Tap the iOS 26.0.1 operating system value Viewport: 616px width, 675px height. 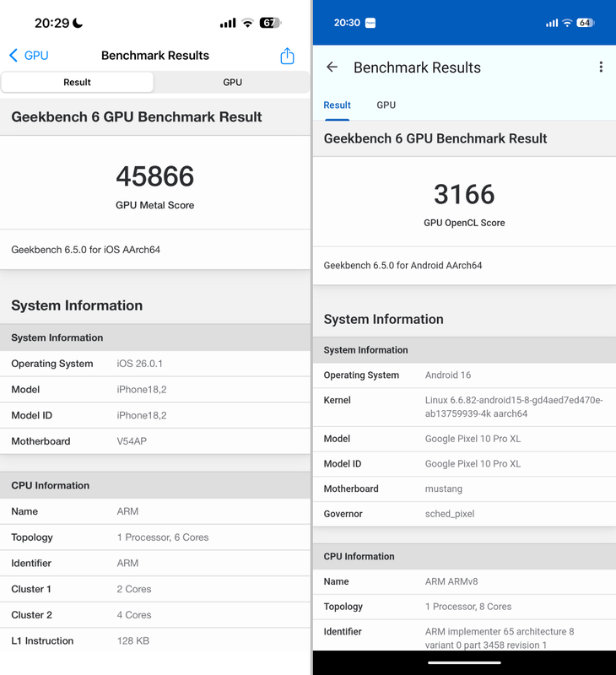(139, 364)
